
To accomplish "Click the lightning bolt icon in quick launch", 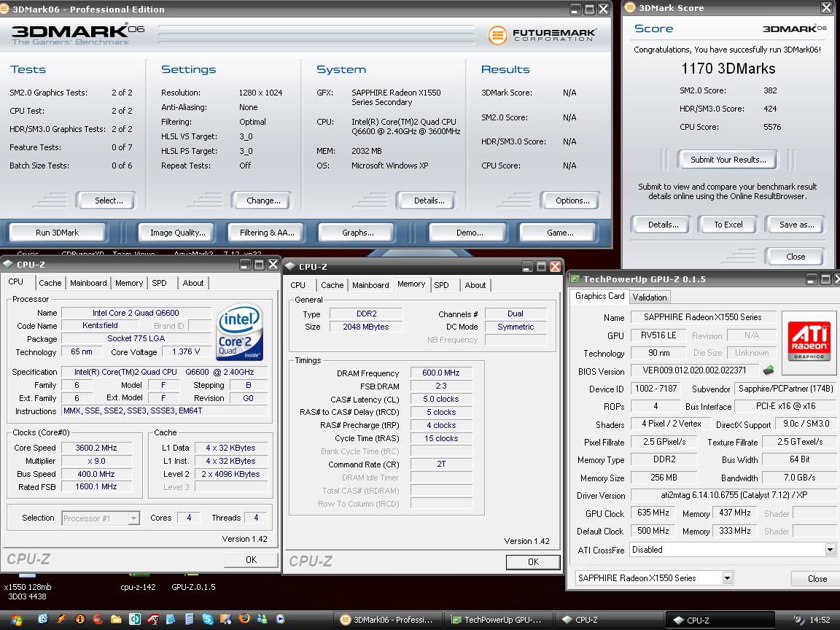I will tap(62, 619).
